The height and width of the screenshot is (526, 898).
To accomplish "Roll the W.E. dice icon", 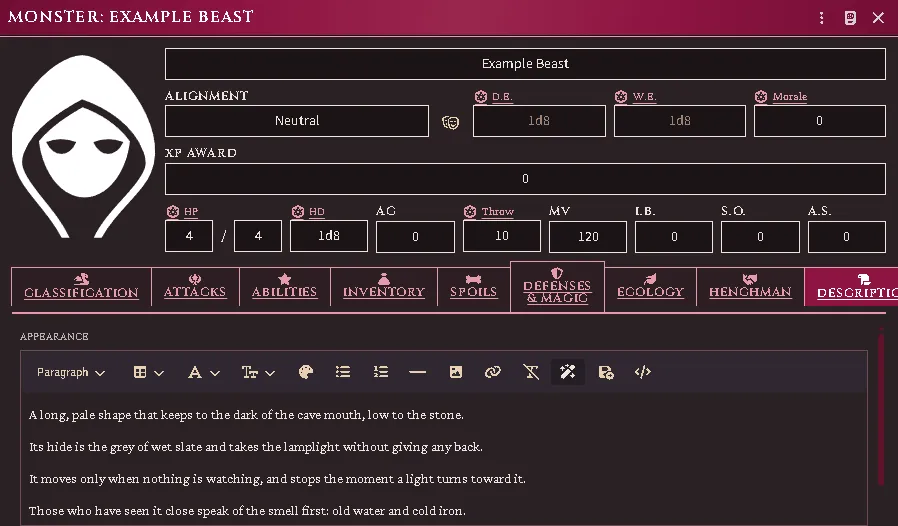I will point(621,97).
